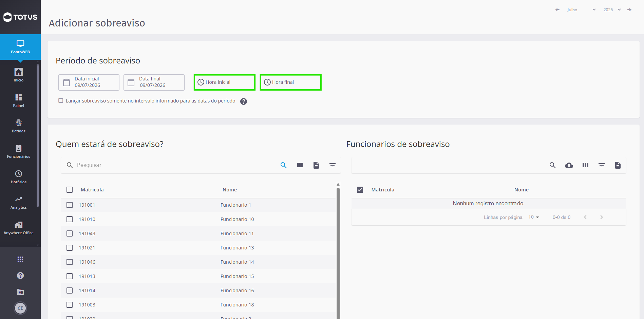Sort right table by Matrícula

[383, 190]
